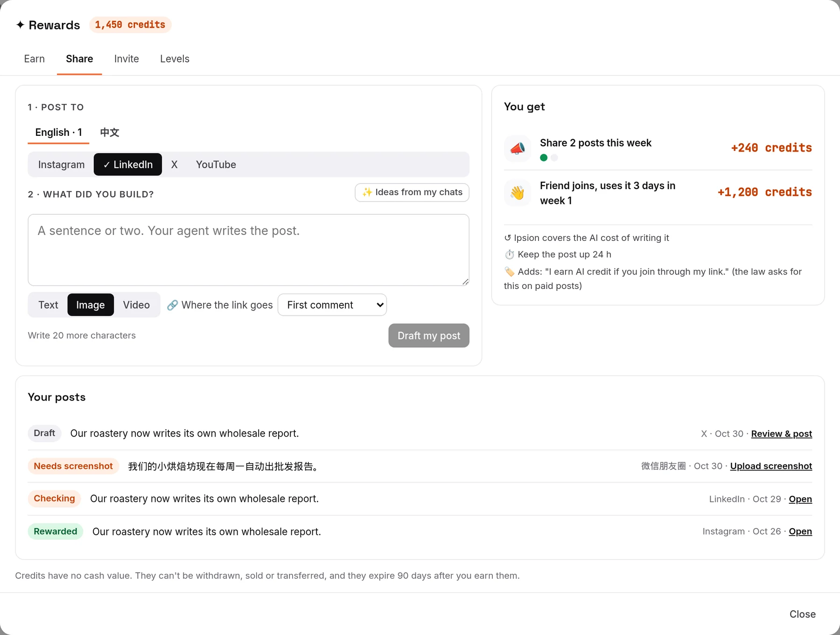Close the Rewards dialog
Screen dimensions: 840x635
(x=803, y=614)
